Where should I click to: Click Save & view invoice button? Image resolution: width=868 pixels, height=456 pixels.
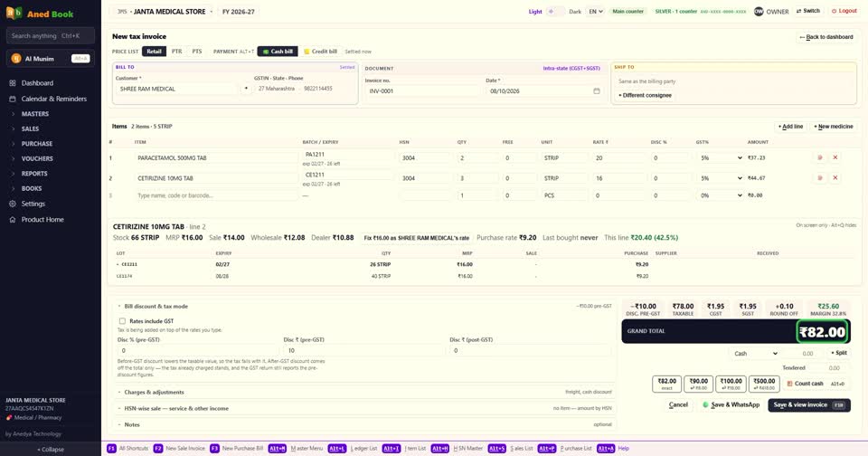pyautogui.click(x=808, y=405)
